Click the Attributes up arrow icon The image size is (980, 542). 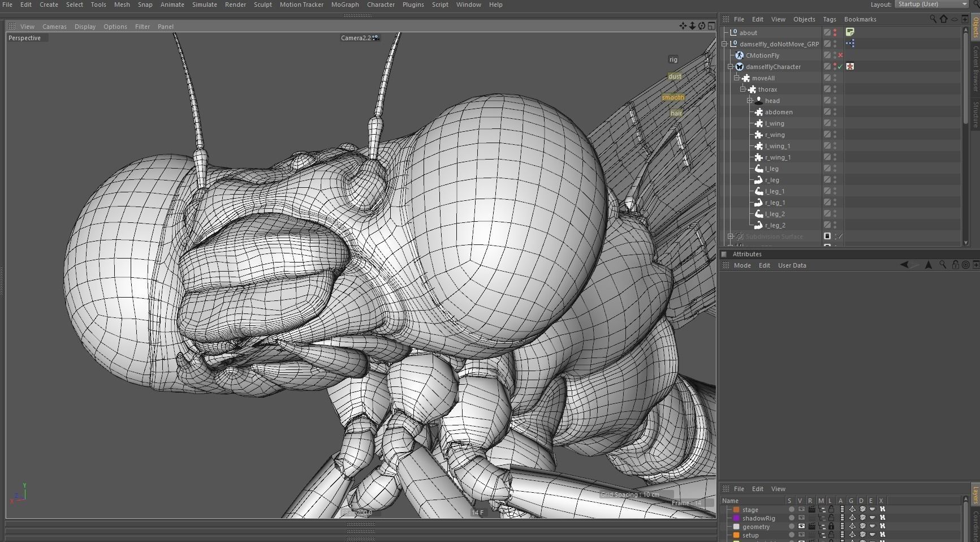[928, 265]
